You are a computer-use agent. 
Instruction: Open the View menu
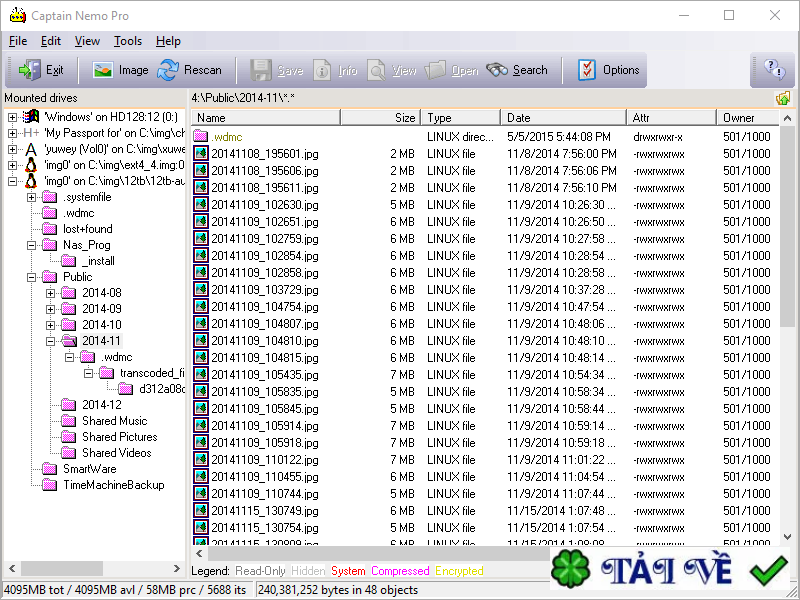pyautogui.click(x=87, y=41)
